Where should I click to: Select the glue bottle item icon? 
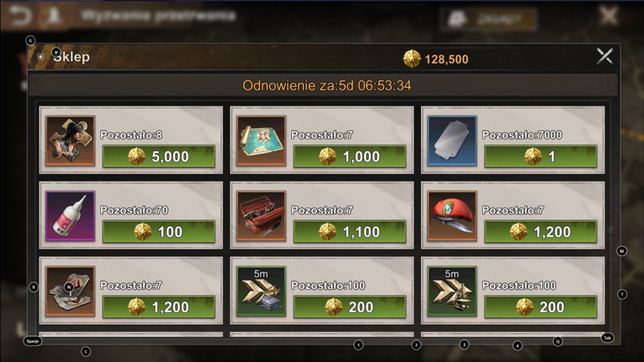pyautogui.click(x=70, y=216)
